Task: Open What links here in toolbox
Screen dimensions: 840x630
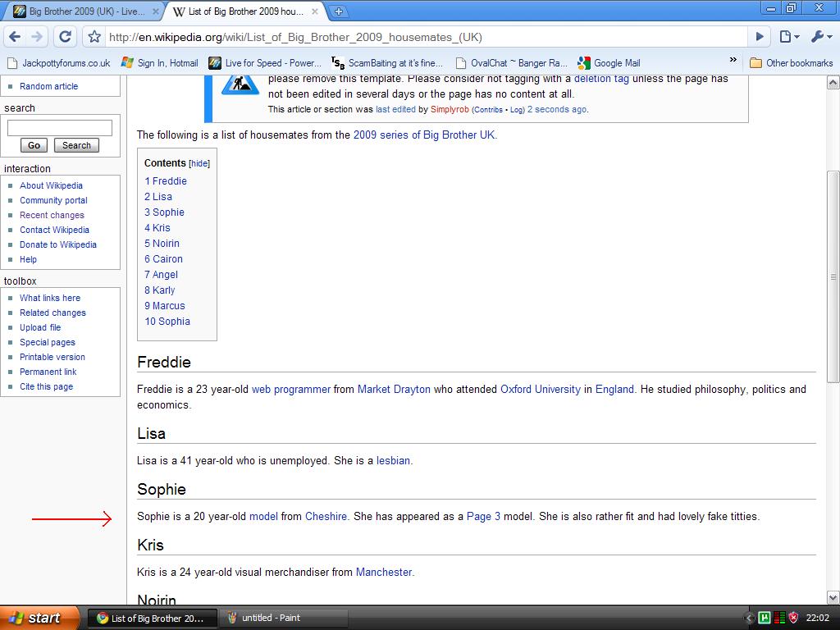Action: tap(50, 298)
